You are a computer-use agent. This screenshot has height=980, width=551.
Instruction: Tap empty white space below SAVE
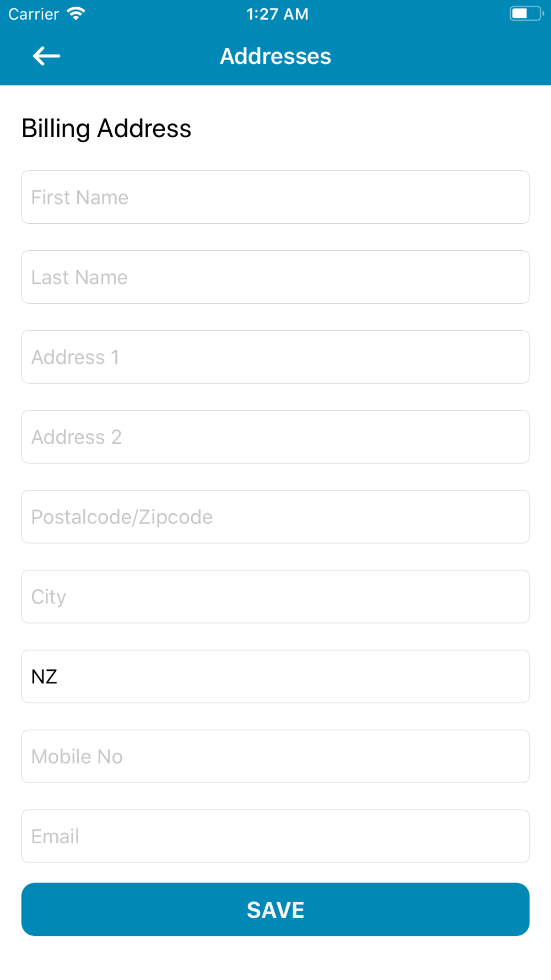275,959
